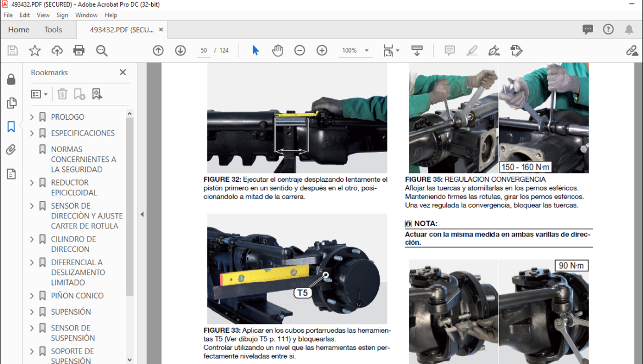Select the highlight text tool
The image size is (643, 364).
[472, 51]
